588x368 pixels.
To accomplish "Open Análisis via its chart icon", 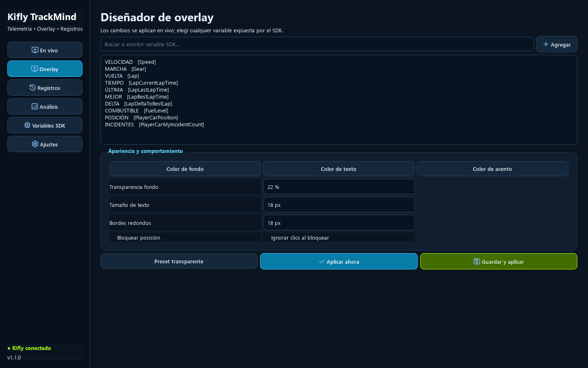I will [35, 106].
